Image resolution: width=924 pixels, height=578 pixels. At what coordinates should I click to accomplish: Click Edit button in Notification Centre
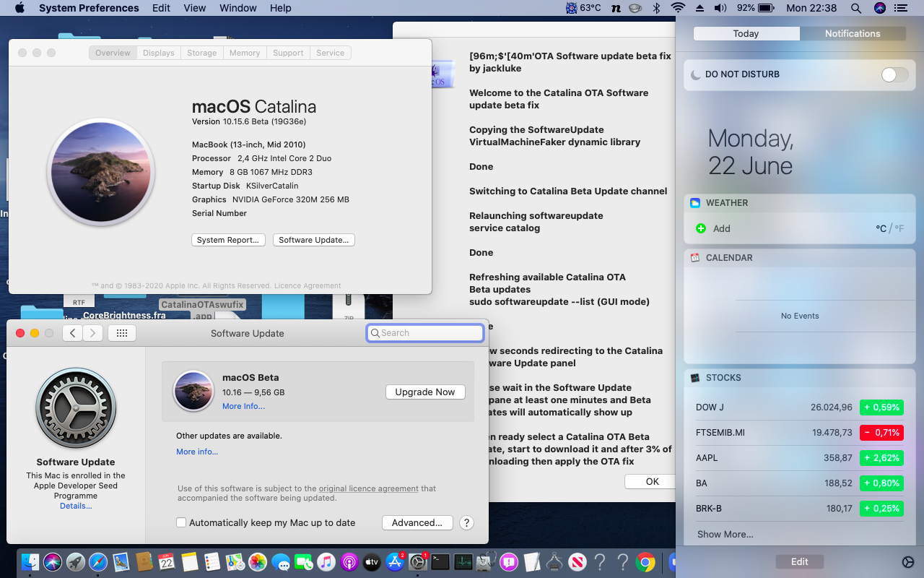point(800,561)
